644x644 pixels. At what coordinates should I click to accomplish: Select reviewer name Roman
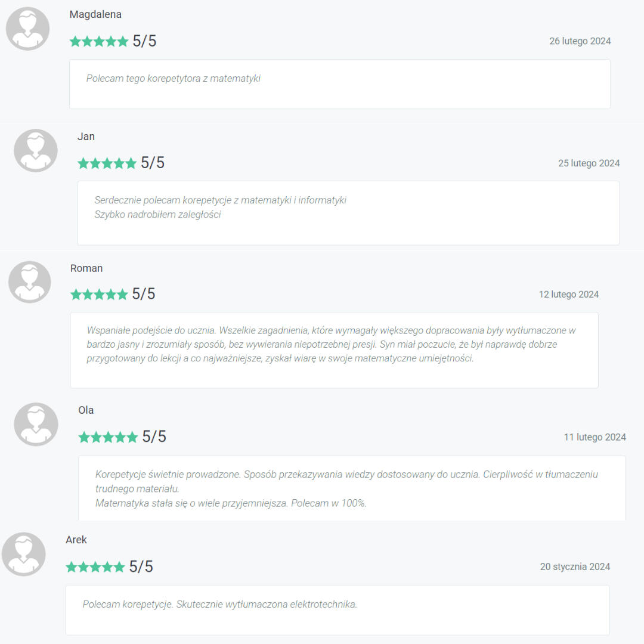coord(86,268)
